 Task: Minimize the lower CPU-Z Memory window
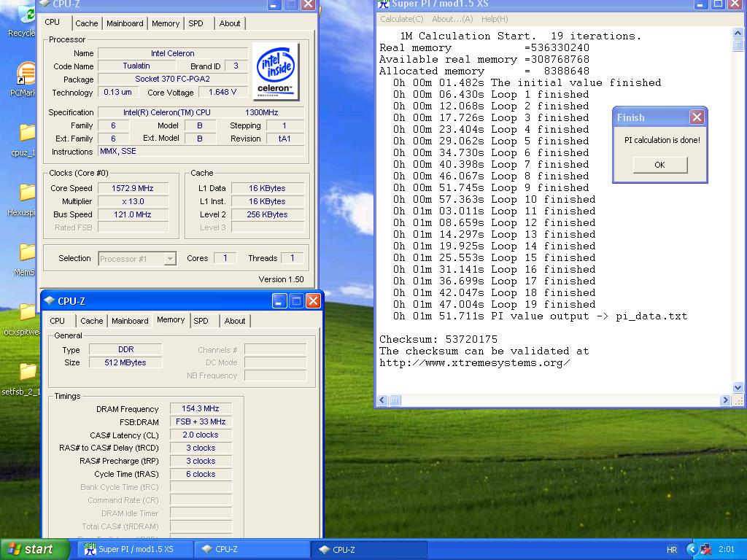click(x=279, y=301)
